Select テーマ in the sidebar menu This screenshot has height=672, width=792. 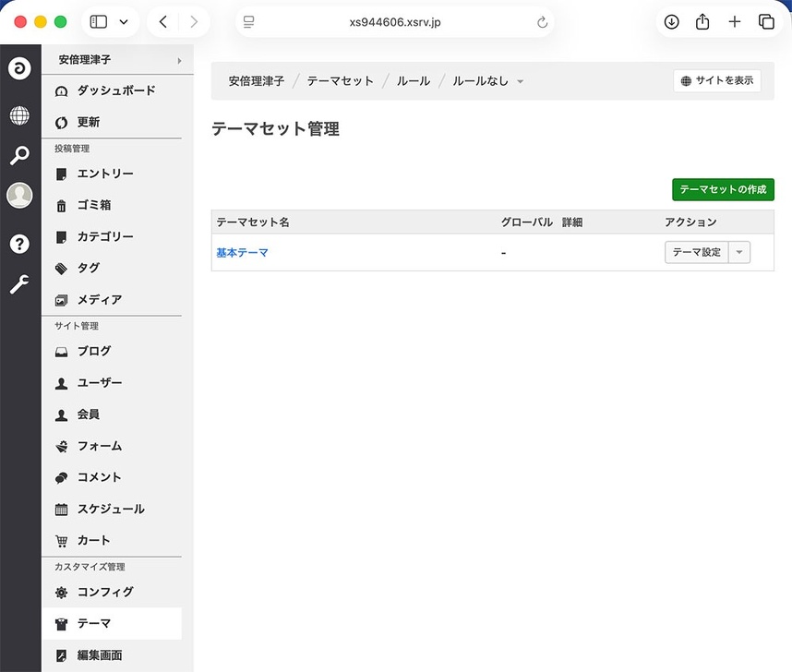93,624
